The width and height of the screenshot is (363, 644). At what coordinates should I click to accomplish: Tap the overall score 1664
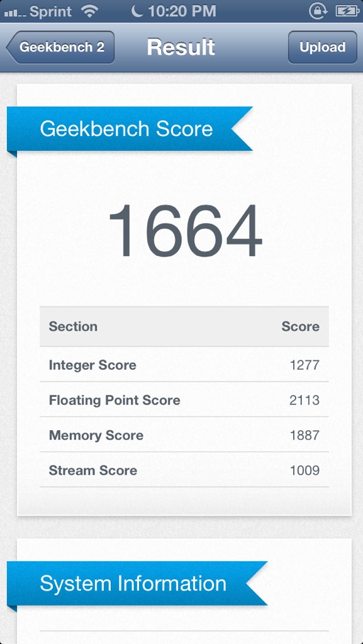185,231
